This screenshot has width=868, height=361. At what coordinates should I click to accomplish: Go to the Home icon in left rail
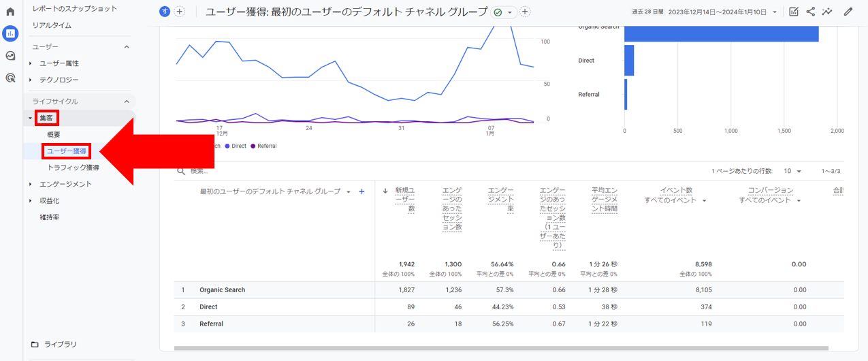pyautogui.click(x=10, y=12)
